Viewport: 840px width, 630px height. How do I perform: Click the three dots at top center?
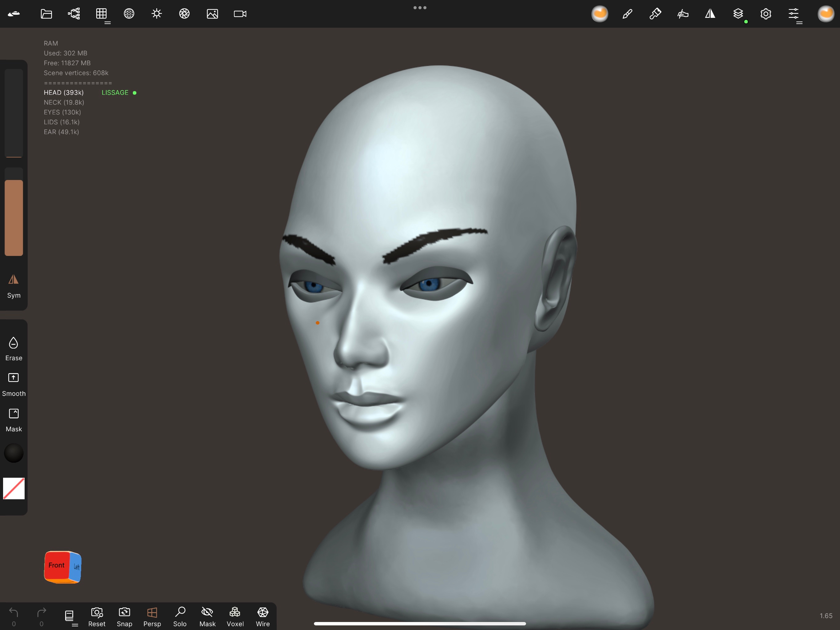(x=420, y=8)
